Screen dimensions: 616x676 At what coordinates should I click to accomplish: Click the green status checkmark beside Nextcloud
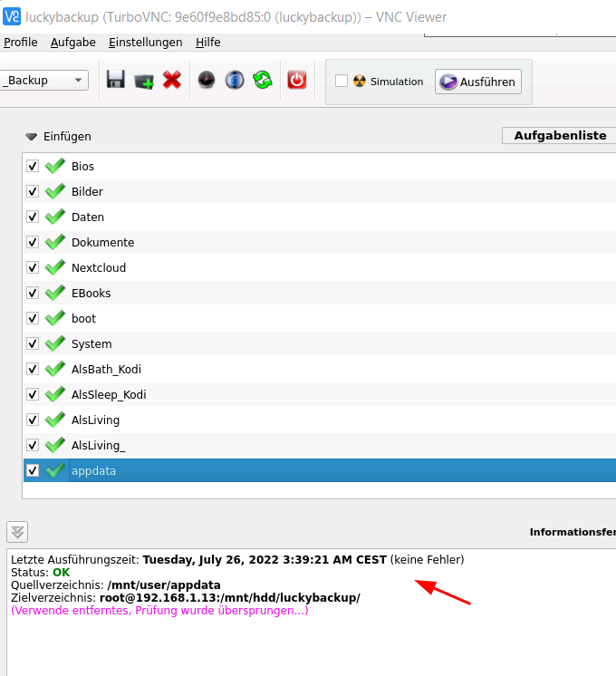point(55,267)
